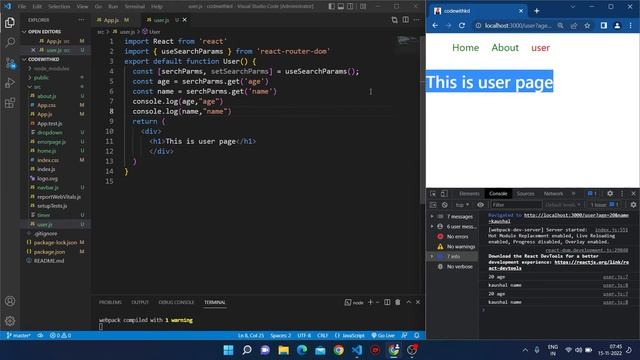This screenshot has width=640, height=360.
Task: Split the terminal panel
Action: (387, 302)
